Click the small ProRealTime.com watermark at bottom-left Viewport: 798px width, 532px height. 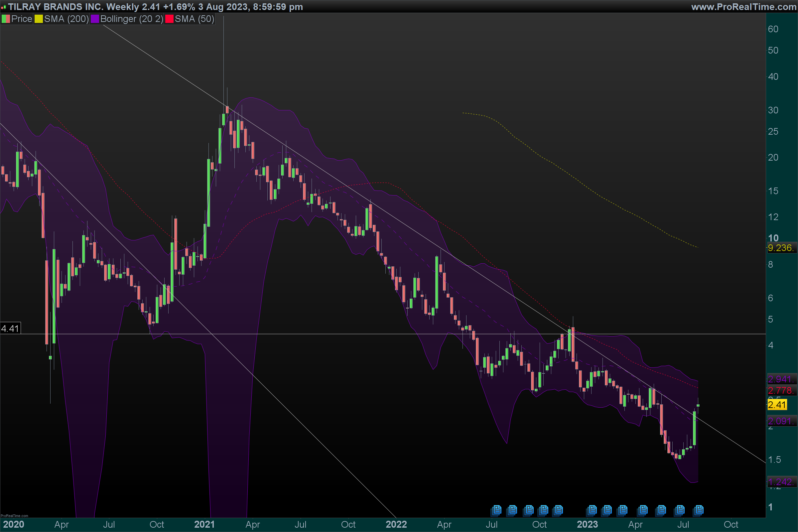pyautogui.click(x=14, y=516)
